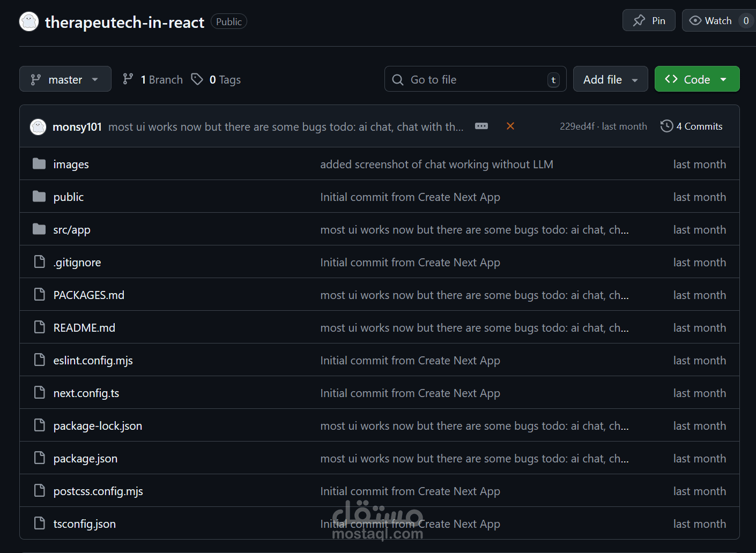Viewport: 756px width, 553px height.
Task: Open next.config.ts row commit message
Action: coord(410,393)
